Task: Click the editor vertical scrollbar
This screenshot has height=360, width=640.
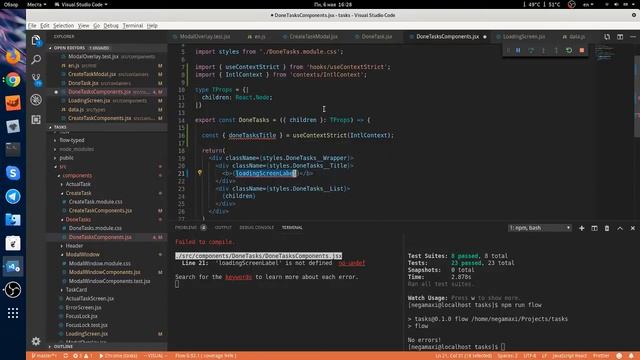Action: (637, 96)
